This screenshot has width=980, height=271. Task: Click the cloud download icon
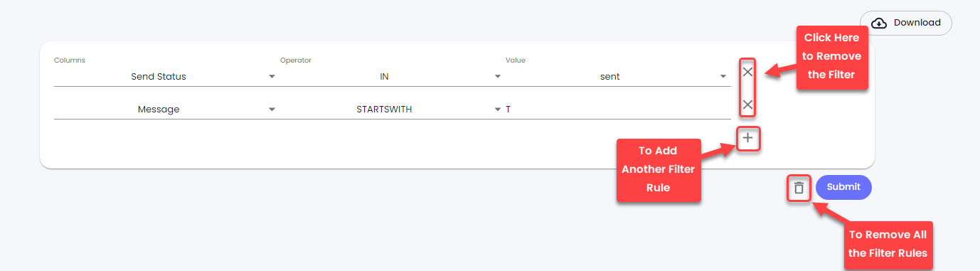point(879,23)
